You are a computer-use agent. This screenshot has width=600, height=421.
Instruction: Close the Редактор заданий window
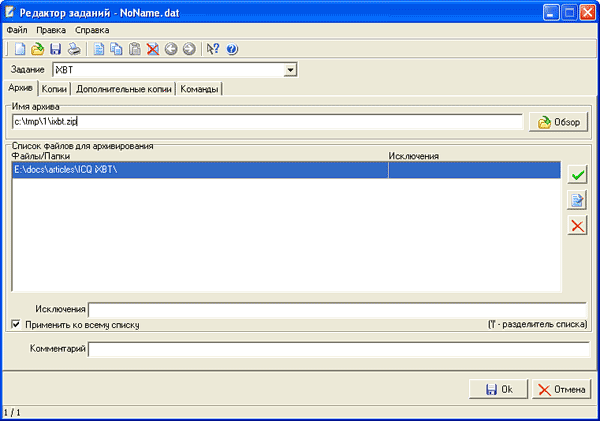(587, 13)
